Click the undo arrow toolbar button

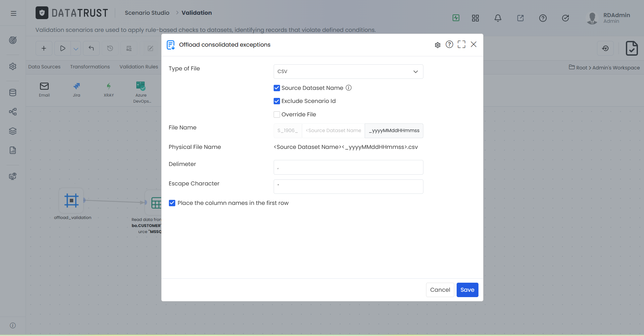pyautogui.click(x=91, y=48)
